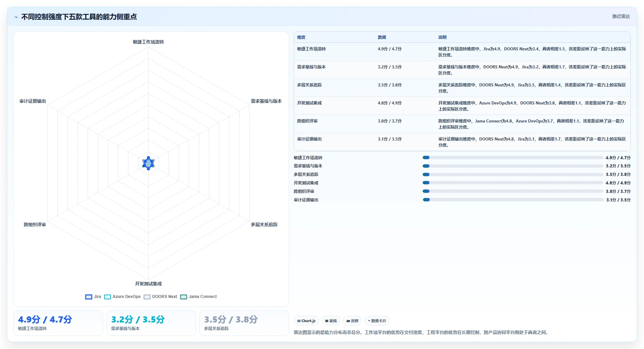The width and height of the screenshot is (644, 349).
Task: Toggle the Jama Connect legend swatch
Action: 184,297
